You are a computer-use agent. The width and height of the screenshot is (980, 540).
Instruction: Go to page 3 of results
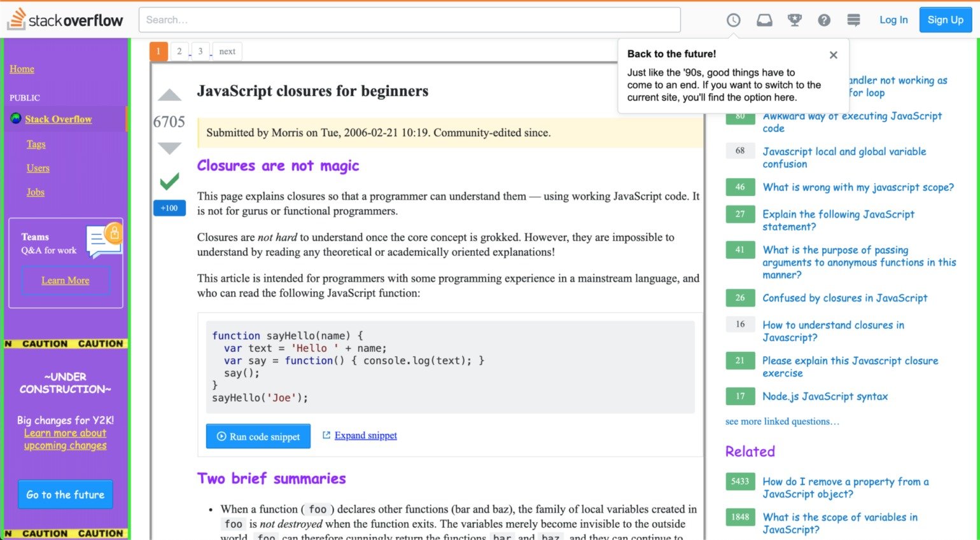click(200, 52)
